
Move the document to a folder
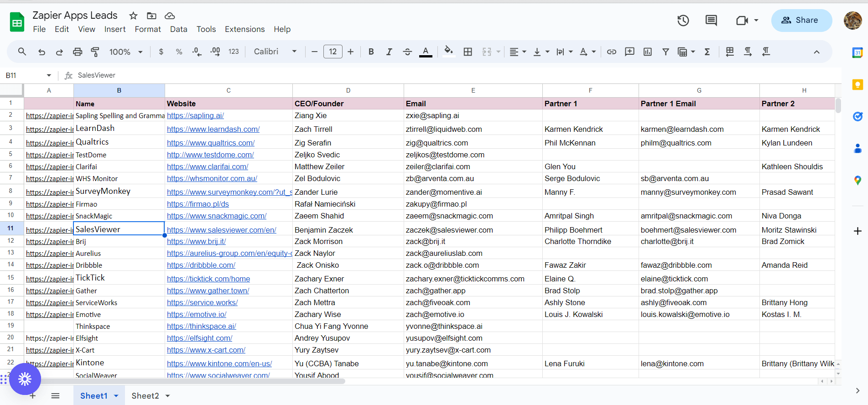click(151, 16)
